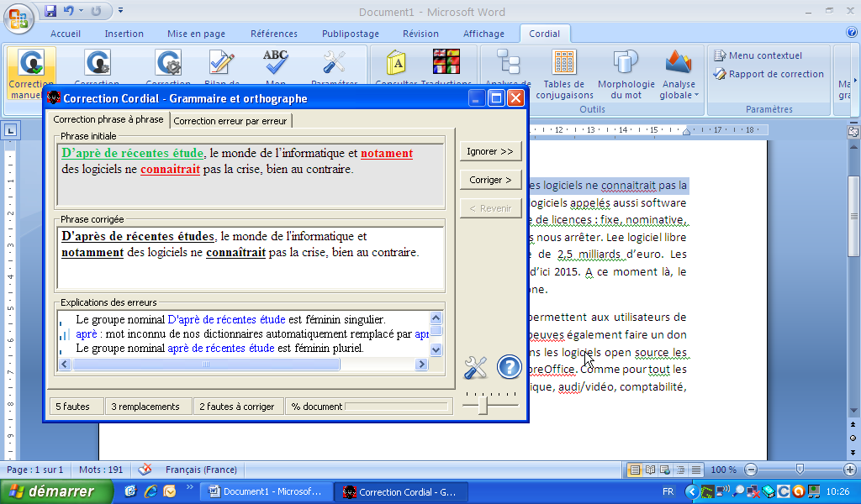Screen dimensions: 861x504
Task: Select the Mise en page tab
Action: pos(196,34)
